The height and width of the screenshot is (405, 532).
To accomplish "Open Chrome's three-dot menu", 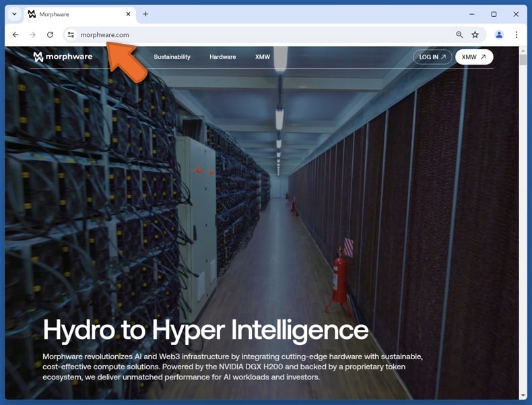I will tap(517, 35).
